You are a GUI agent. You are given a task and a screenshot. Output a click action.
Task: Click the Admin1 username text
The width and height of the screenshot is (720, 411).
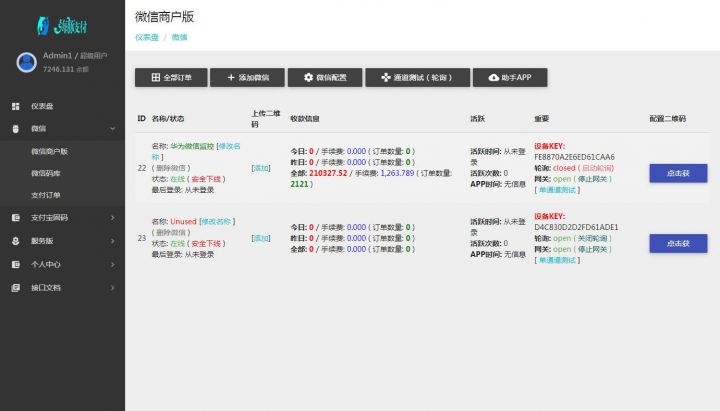click(57, 56)
